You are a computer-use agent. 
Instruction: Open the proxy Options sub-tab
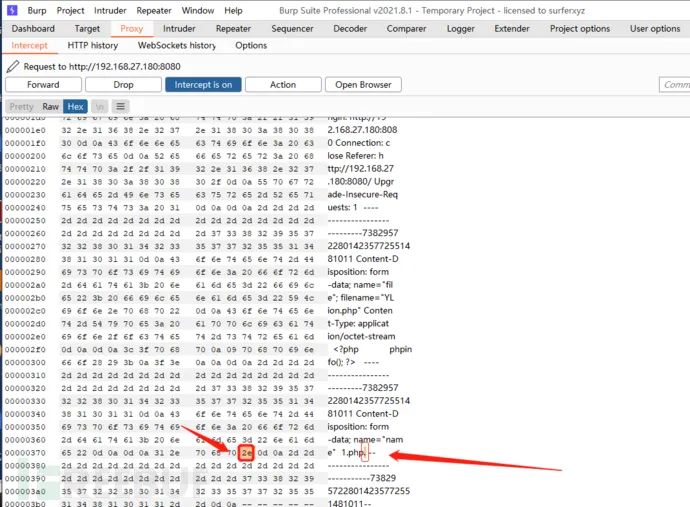pyautogui.click(x=251, y=45)
